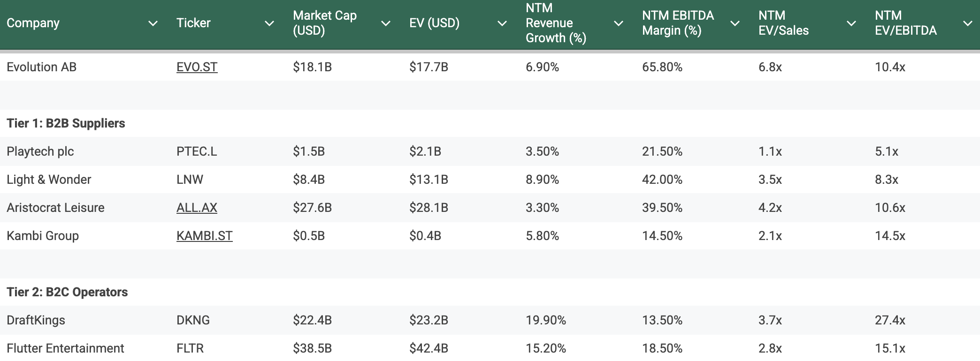Click the KAMBI.ST ticker link
Image resolution: width=980 pixels, height=361 pixels.
pyautogui.click(x=204, y=236)
